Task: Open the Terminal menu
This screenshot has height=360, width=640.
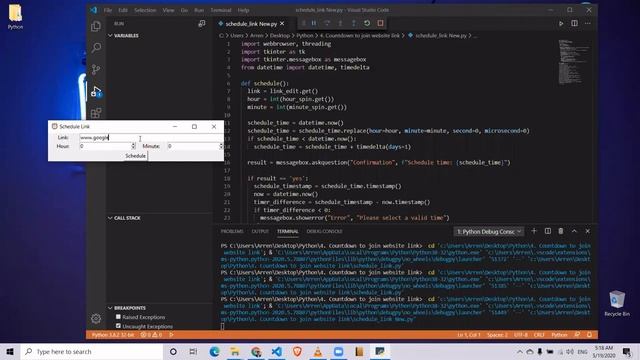Action: click(221, 10)
